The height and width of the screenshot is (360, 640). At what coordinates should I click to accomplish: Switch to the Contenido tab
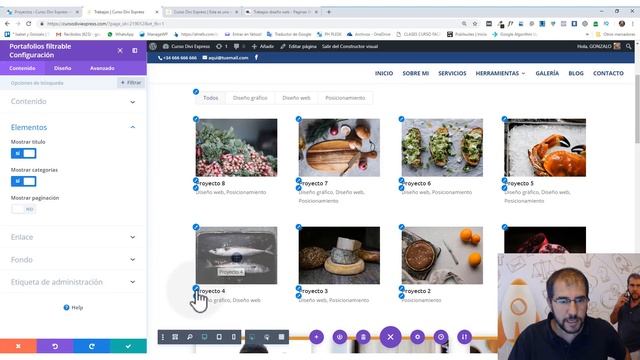click(x=22, y=68)
